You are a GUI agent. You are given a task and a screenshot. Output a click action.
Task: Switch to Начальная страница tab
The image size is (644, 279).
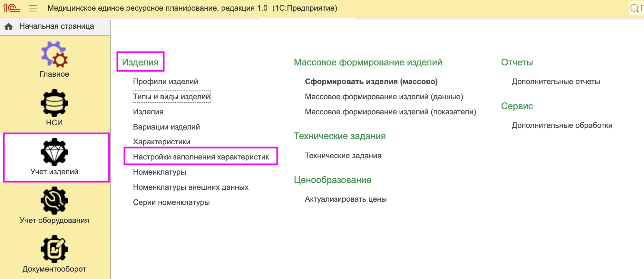(x=53, y=26)
